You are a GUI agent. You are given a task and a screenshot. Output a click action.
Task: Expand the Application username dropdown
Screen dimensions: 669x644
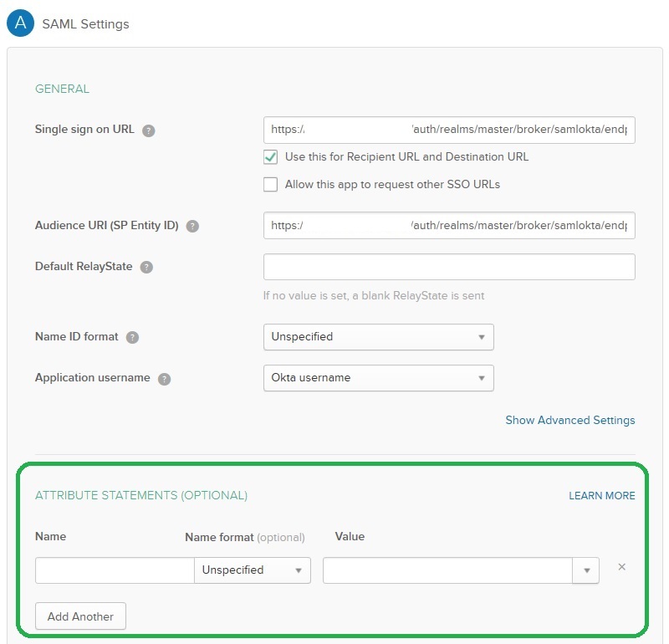pyautogui.click(x=378, y=378)
